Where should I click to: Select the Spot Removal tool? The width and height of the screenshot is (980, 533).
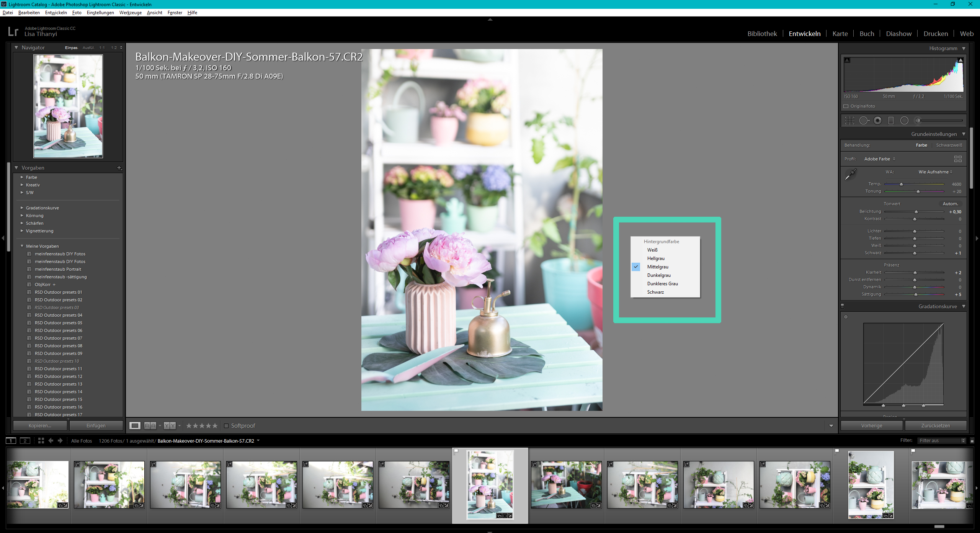[864, 121]
